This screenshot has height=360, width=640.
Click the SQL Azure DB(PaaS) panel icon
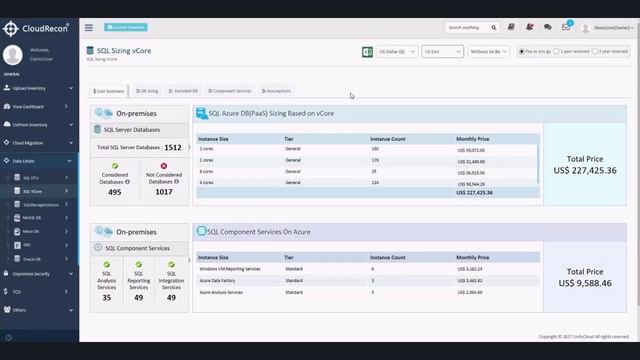202,113
